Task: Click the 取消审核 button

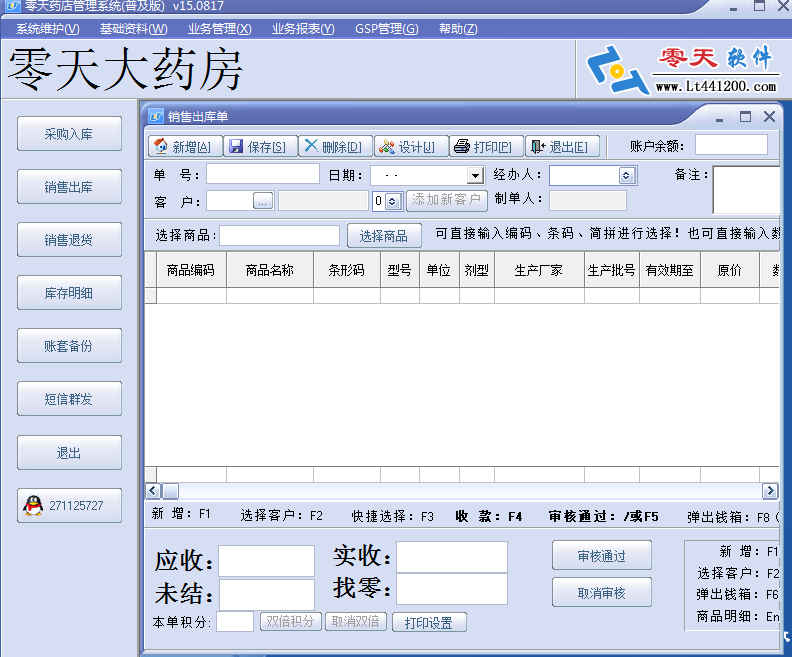Action: (x=602, y=593)
